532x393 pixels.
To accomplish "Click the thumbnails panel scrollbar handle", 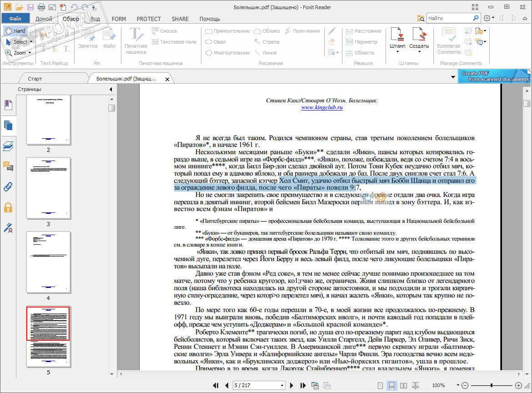I will point(111,108).
